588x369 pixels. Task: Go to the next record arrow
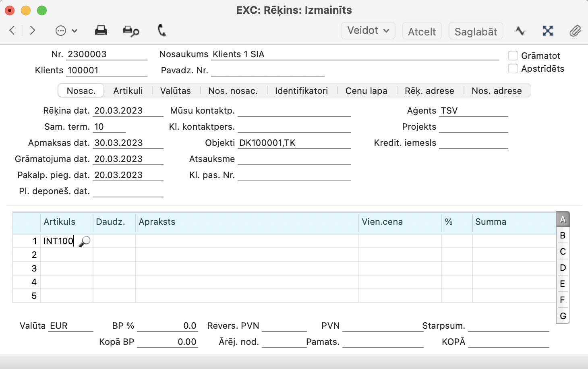[x=33, y=31]
